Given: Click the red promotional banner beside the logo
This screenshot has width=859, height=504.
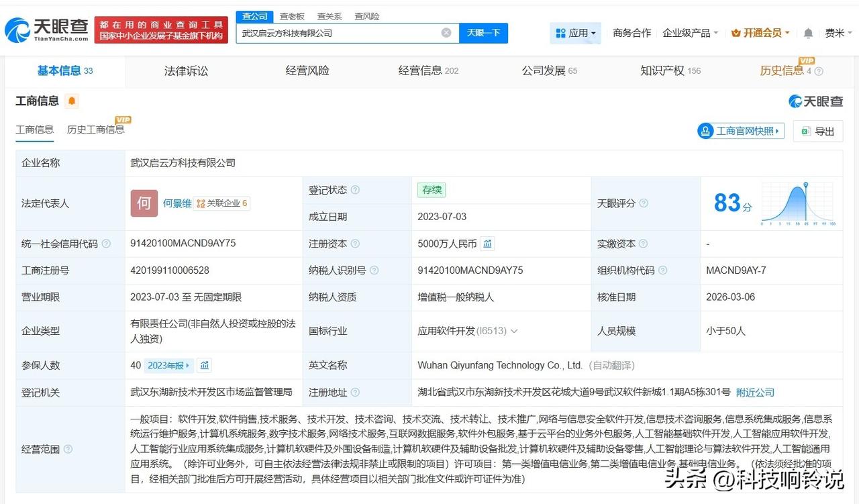Looking at the screenshot, I should pyautogui.click(x=161, y=30).
